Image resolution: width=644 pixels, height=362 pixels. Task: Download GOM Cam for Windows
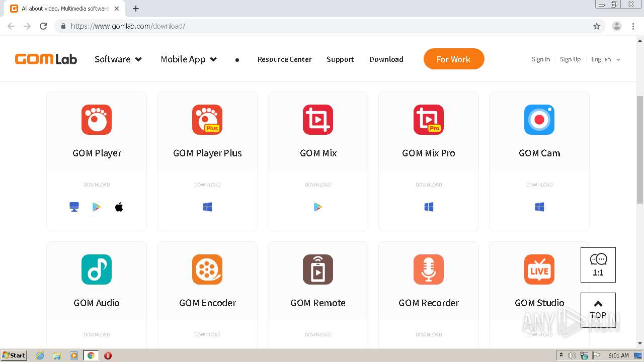(x=539, y=207)
